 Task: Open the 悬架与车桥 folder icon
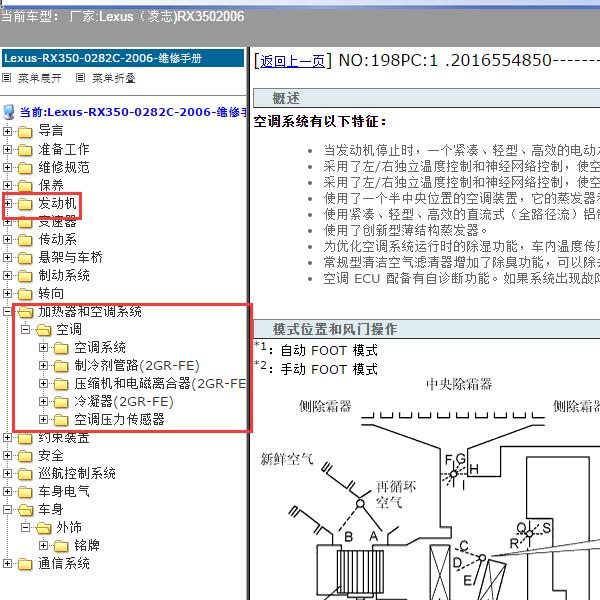(x=25, y=258)
